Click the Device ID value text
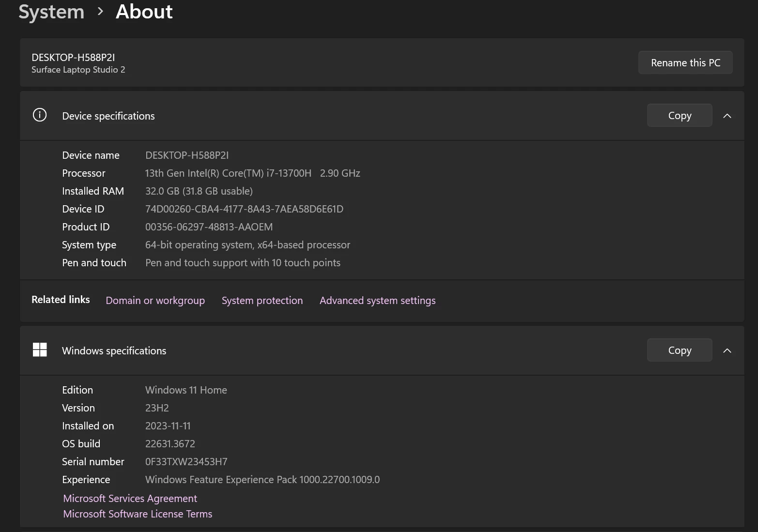758x532 pixels. pyautogui.click(x=244, y=209)
